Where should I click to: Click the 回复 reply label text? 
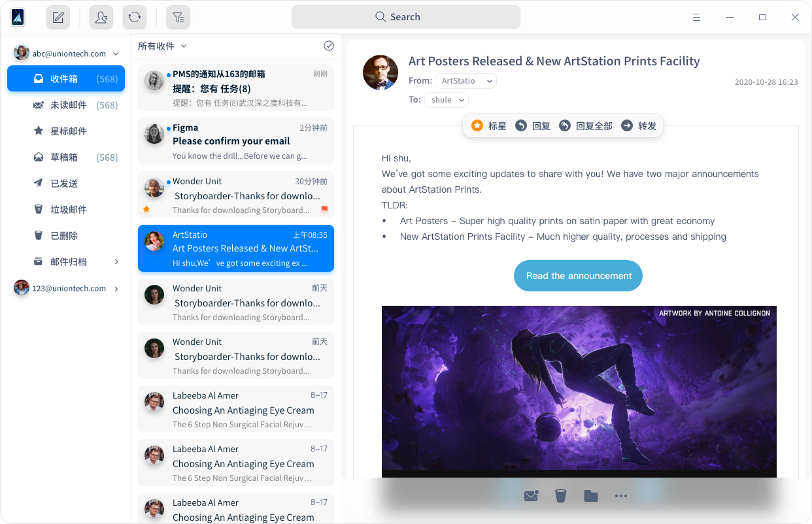click(541, 126)
